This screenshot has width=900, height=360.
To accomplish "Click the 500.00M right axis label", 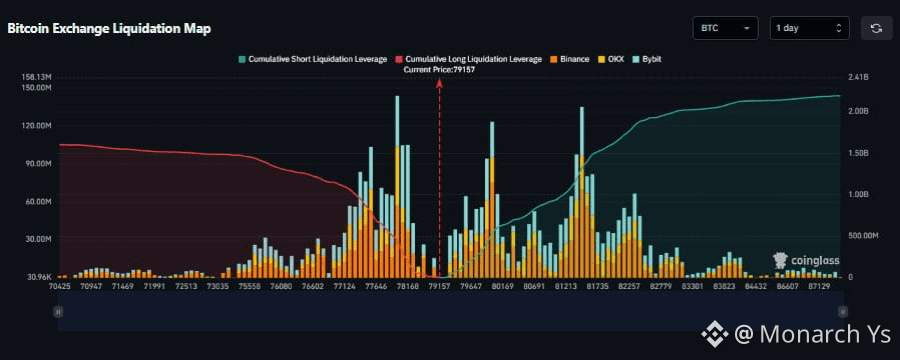I will [x=863, y=236].
